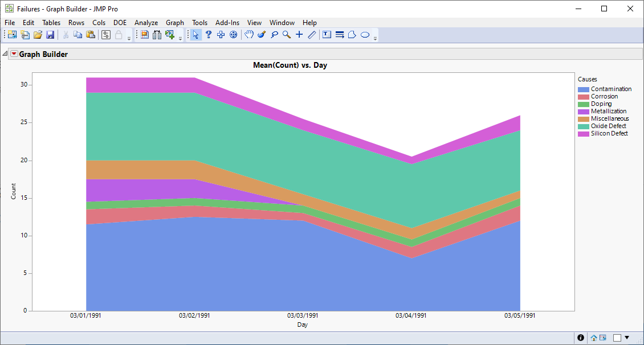Select the Lasso tool
The height and width of the screenshot is (345, 644).
(x=274, y=34)
